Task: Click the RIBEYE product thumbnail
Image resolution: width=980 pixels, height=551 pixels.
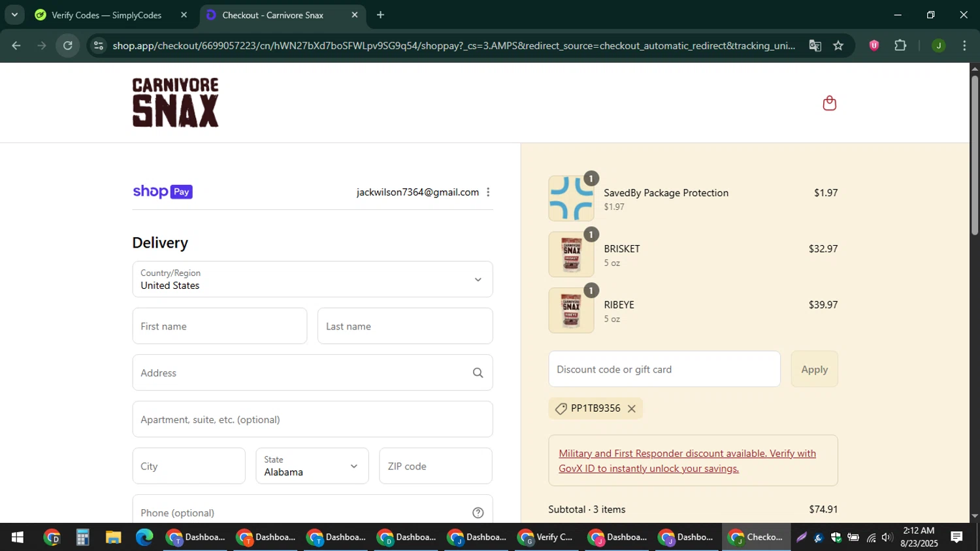Action: coord(571,310)
